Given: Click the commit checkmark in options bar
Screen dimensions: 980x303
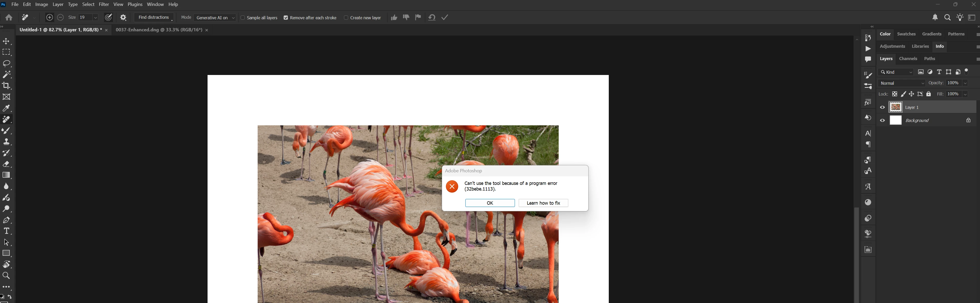Looking at the screenshot, I should [445, 17].
